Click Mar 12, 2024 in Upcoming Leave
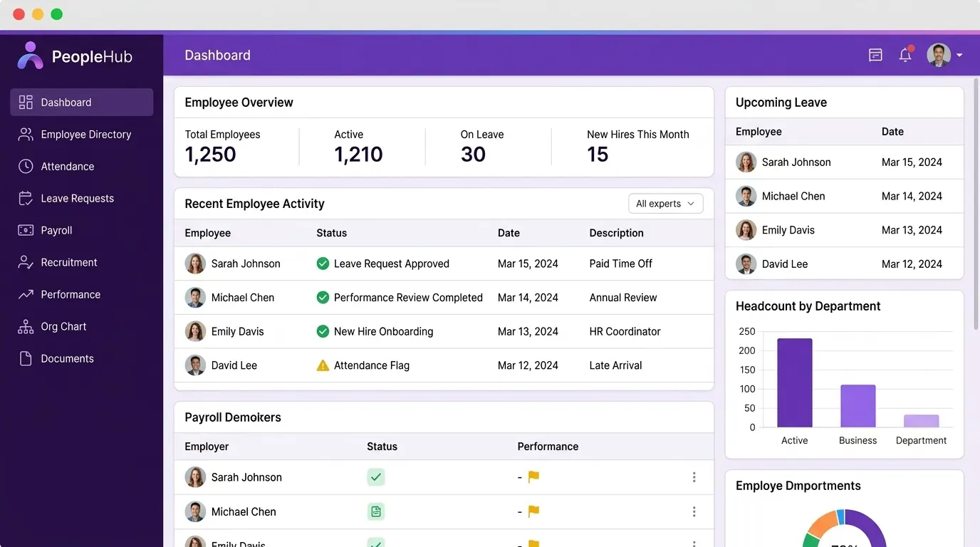Screen dimensions: 980x547 click(912, 264)
